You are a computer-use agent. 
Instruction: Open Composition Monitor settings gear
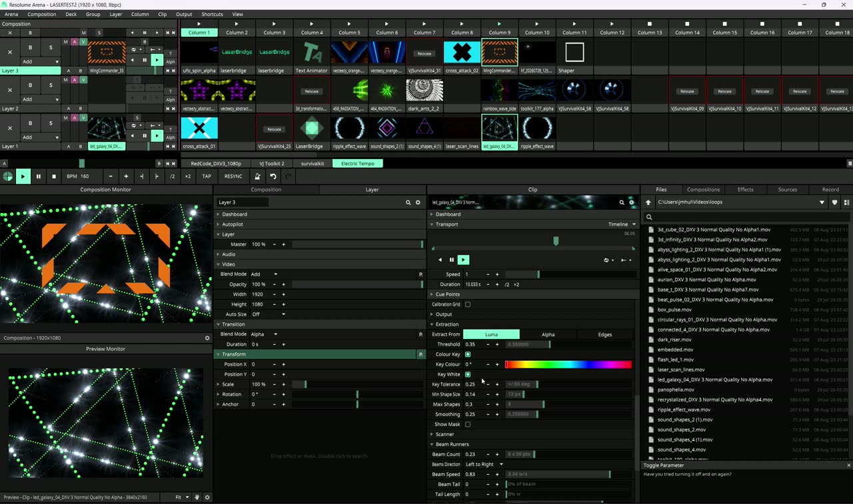[207, 338]
